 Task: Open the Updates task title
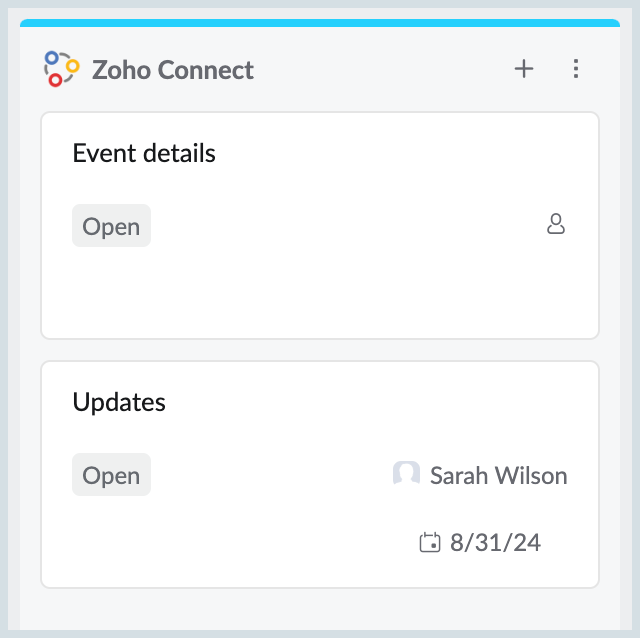[x=119, y=402]
